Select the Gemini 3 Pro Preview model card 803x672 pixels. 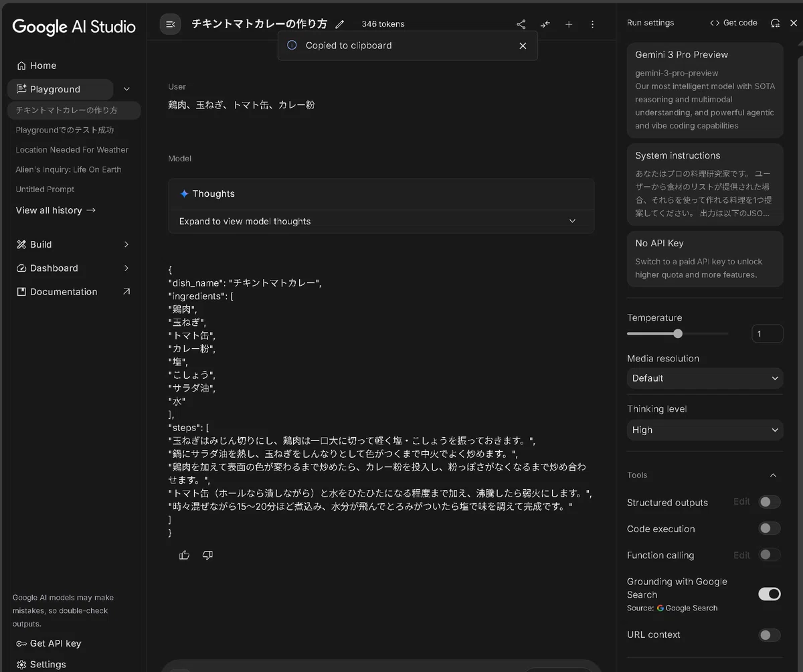click(x=705, y=90)
